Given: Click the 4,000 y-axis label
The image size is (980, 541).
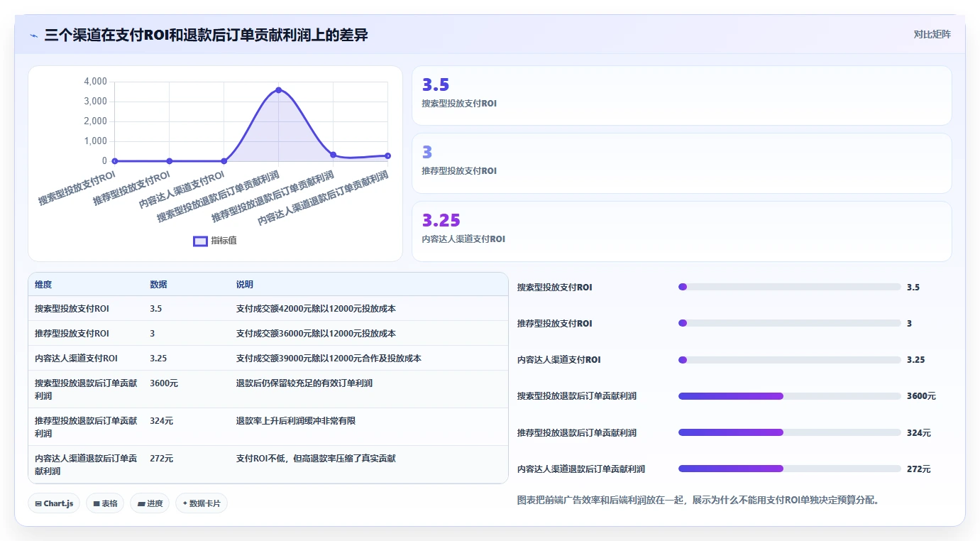Looking at the screenshot, I should point(95,82).
